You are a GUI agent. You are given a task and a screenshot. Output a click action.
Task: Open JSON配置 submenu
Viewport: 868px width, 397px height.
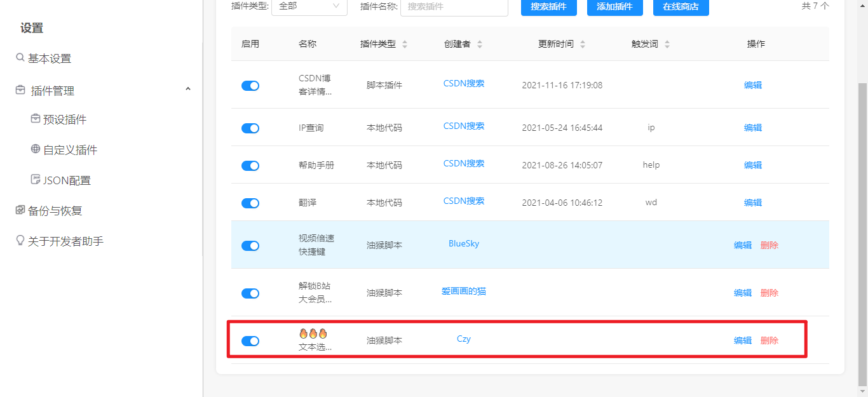pos(67,180)
